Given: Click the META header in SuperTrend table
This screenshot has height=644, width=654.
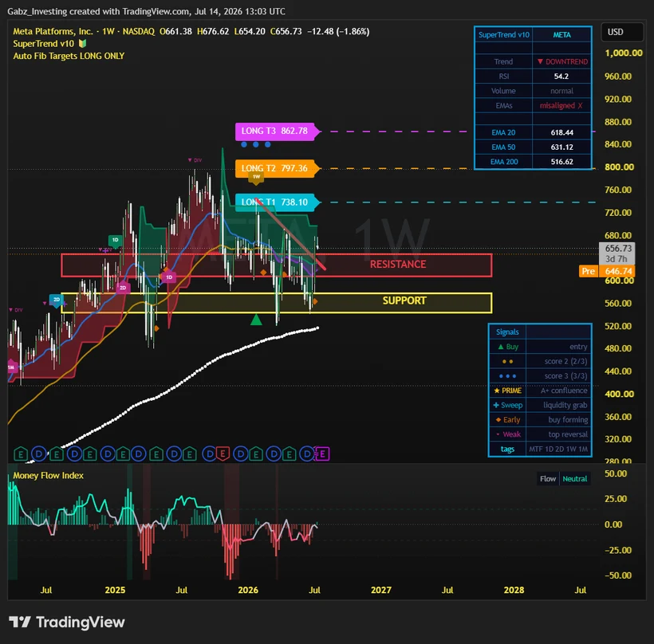Looking at the screenshot, I should pyautogui.click(x=561, y=35).
